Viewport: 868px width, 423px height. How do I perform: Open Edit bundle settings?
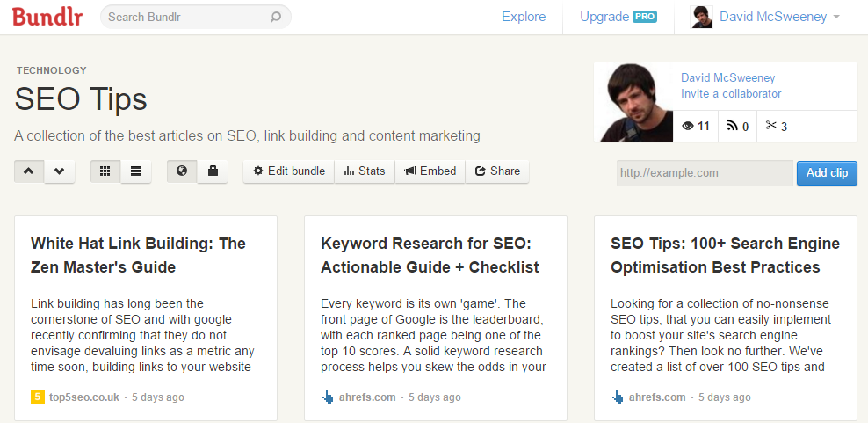[288, 171]
